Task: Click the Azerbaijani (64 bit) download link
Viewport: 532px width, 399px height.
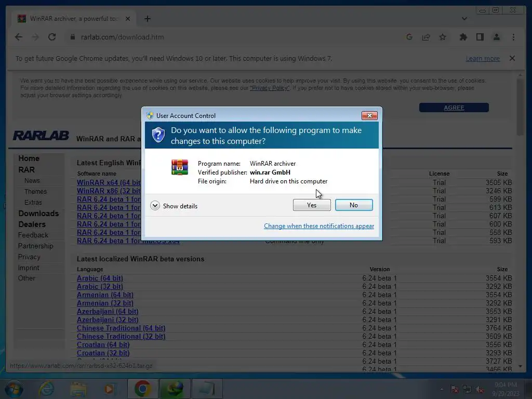Action: (x=108, y=312)
